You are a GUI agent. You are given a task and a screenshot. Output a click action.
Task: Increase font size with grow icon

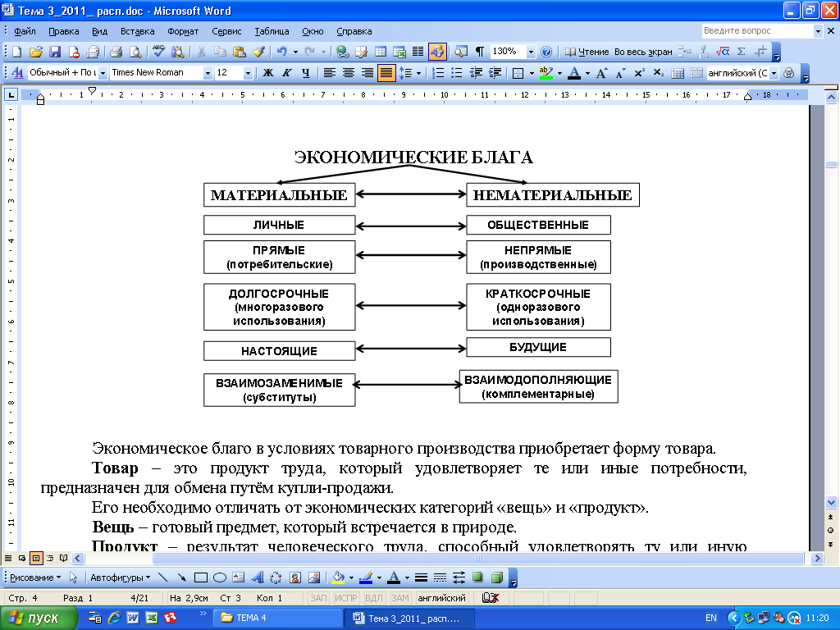tap(601, 73)
